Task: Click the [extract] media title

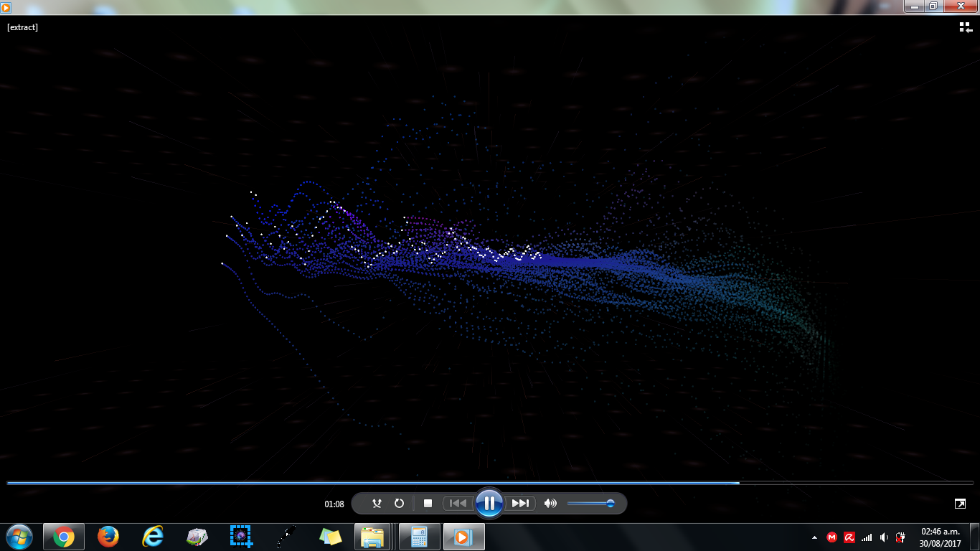Action: coord(22,27)
